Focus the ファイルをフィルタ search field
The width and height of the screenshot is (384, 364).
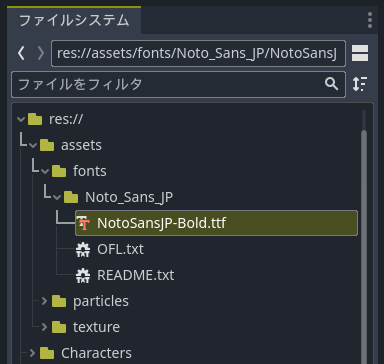tap(178, 84)
